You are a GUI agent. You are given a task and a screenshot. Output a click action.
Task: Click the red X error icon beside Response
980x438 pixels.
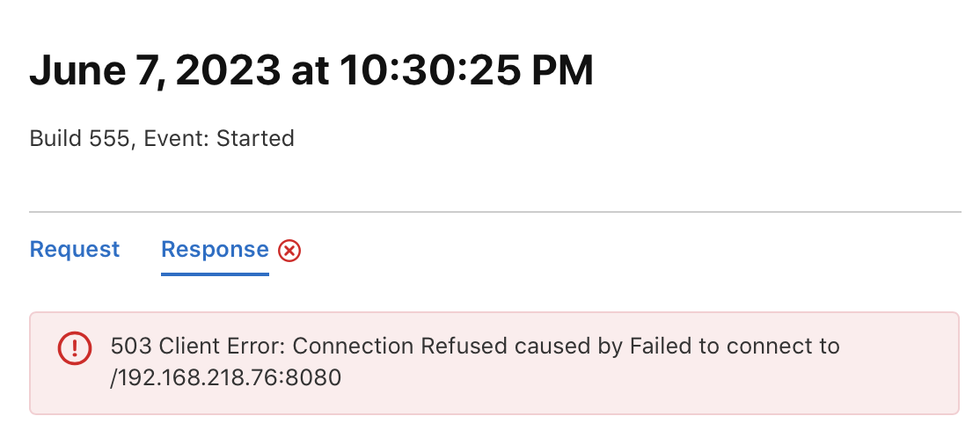289,252
